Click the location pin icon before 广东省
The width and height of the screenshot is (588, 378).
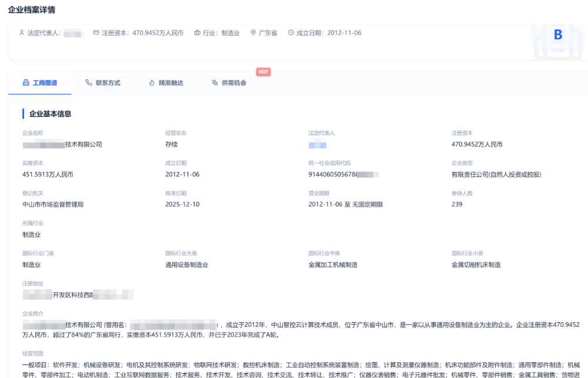coord(253,33)
